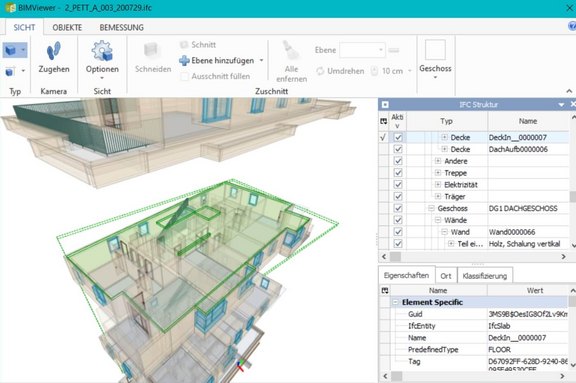Uncheck the Aktiv checkbox for DachAufb0000006
The image size is (576, 383).
click(398, 149)
